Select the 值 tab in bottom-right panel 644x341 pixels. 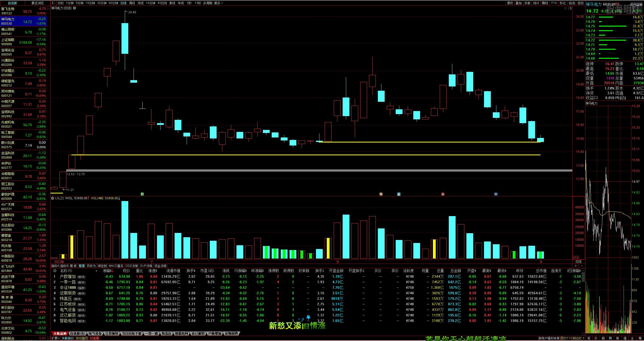click(625, 338)
